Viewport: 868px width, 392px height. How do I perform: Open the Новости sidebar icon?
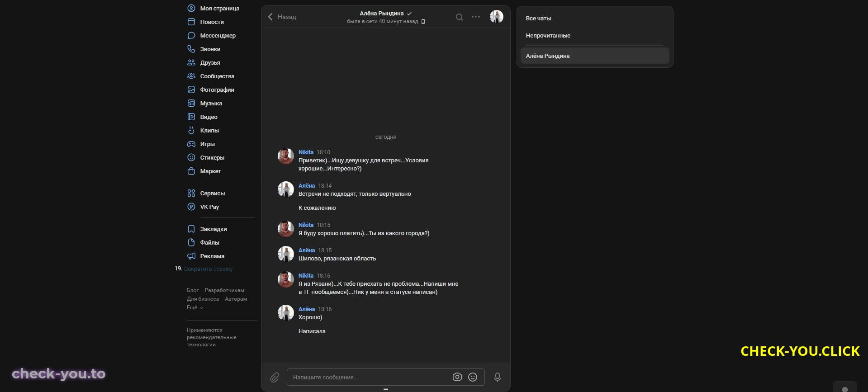point(191,22)
